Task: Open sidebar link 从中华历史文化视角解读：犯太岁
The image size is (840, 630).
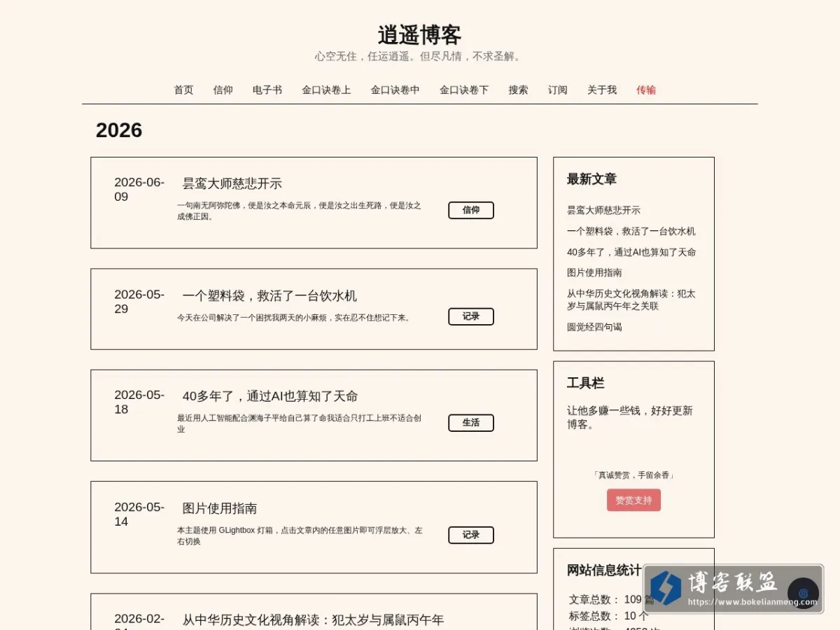Action: (631, 300)
